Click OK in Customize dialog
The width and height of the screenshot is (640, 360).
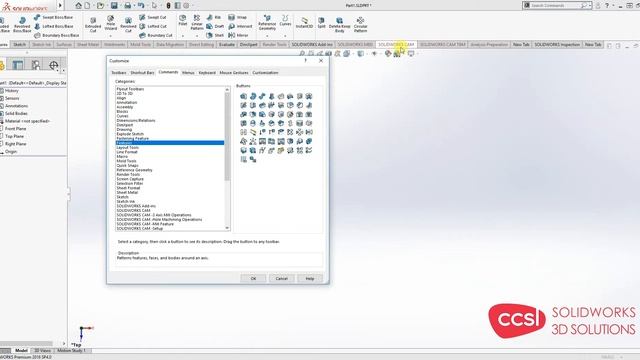[x=253, y=278]
